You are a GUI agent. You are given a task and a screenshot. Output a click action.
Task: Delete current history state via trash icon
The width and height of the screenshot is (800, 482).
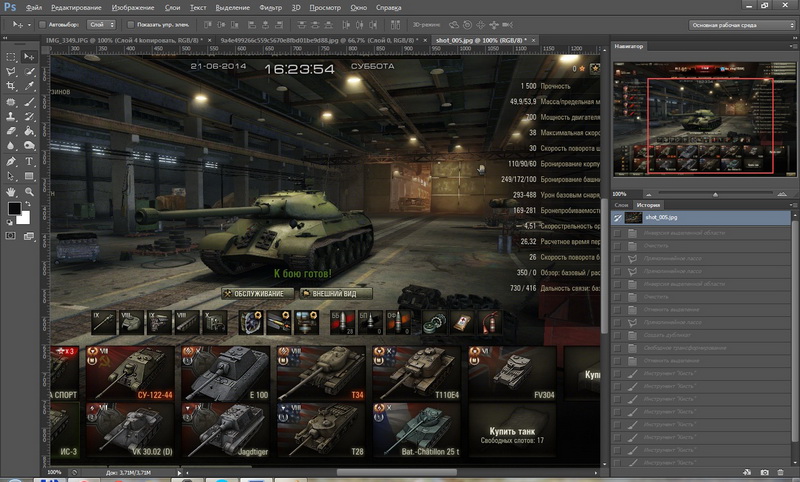click(782, 471)
